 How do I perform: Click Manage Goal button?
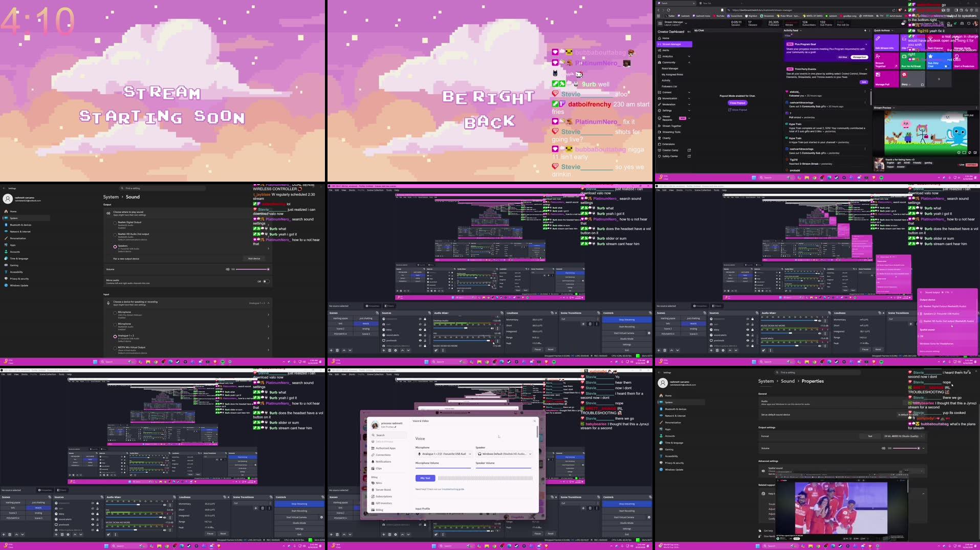pos(859,57)
